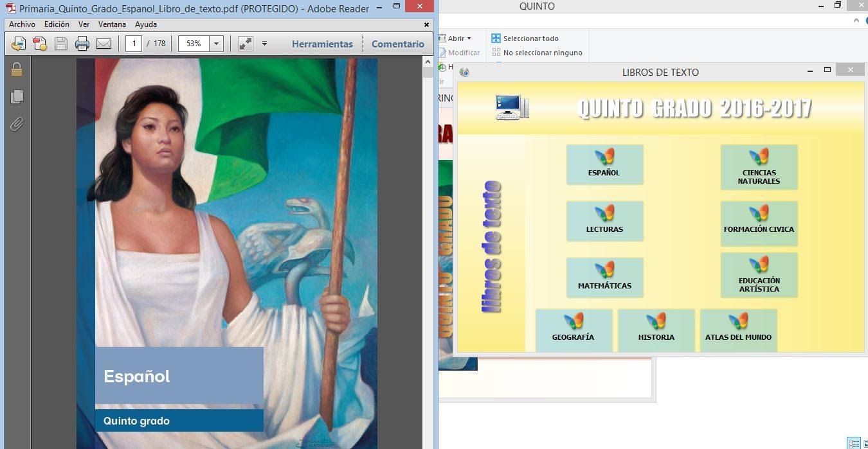Restore down the QUINTO explorer window
Viewport: 868px width, 449px height.
(838, 6)
